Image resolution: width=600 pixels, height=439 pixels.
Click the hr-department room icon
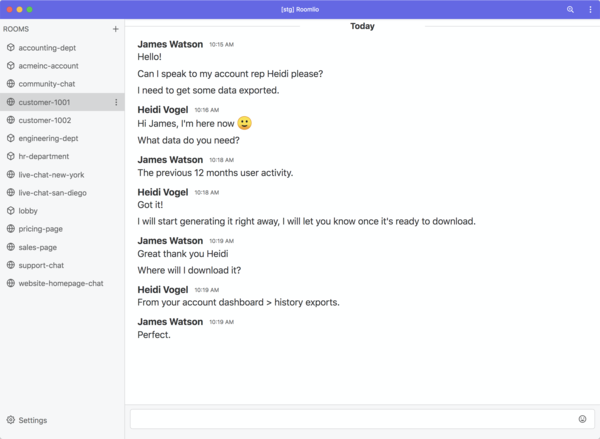pos(10,156)
